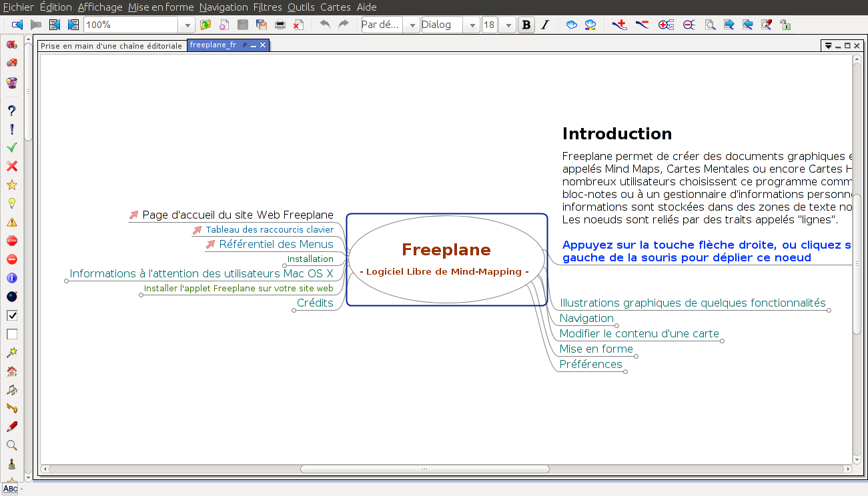Select the stop sign node icon
This screenshot has width=868, height=496.
[11, 241]
